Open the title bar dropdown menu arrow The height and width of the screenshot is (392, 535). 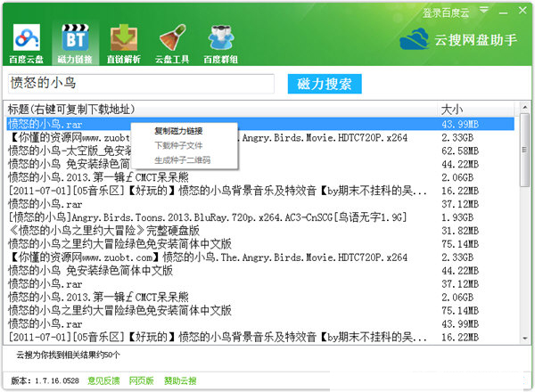[x=487, y=10]
